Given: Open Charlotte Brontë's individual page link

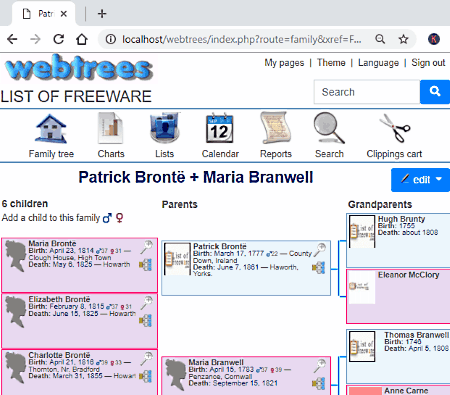Looking at the screenshot, I should (59, 355).
